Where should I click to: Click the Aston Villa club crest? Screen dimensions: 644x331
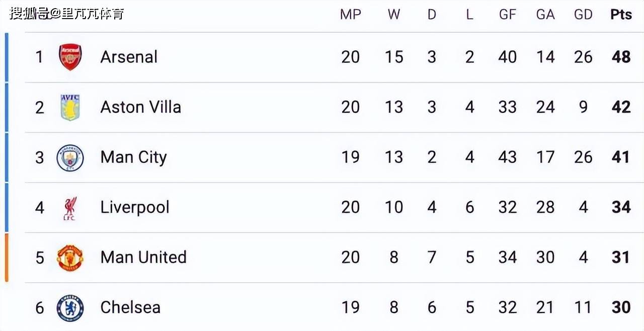70,107
